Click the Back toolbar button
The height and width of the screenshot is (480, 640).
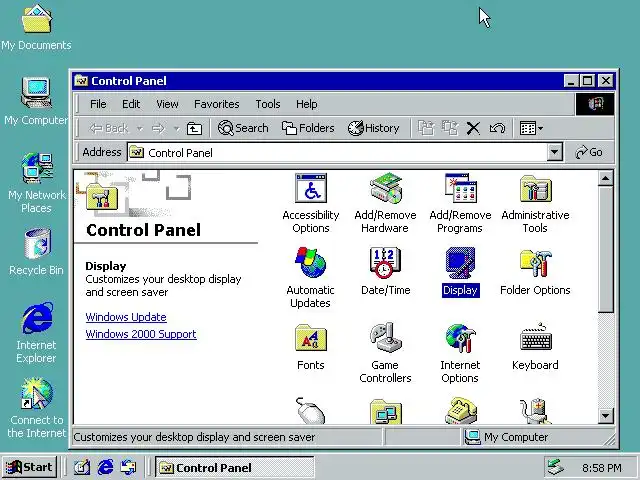(x=109, y=128)
